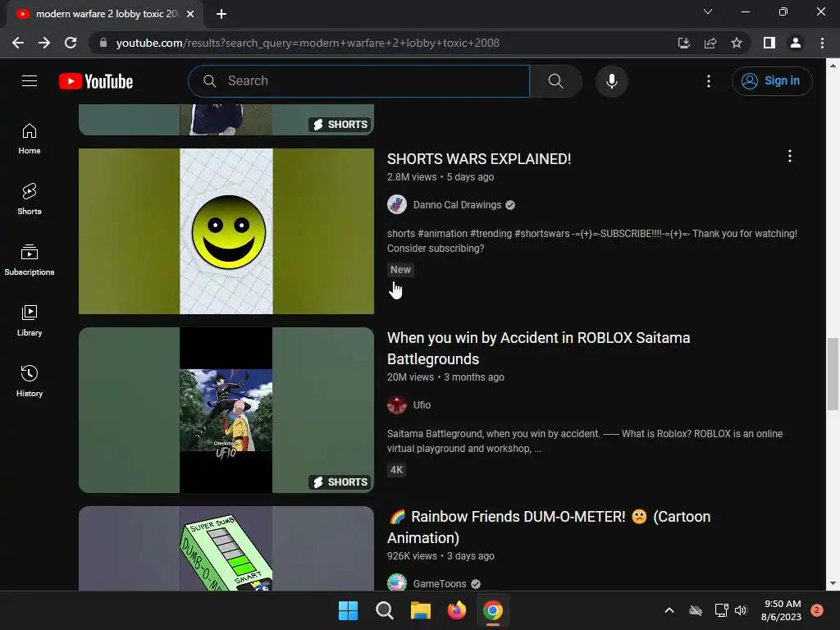Launch Firefox from the taskbar
This screenshot has height=630, width=840.
pyautogui.click(x=456, y=610)
